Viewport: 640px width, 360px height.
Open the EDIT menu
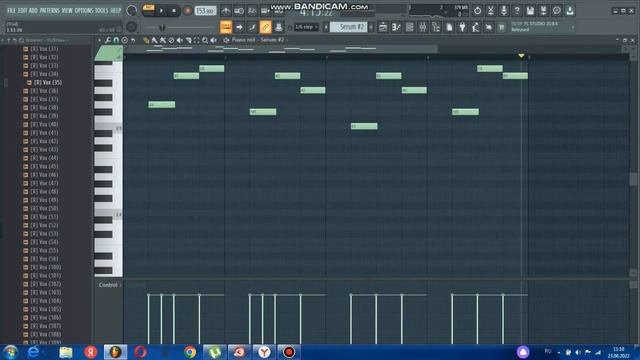(x=22, y=11)
